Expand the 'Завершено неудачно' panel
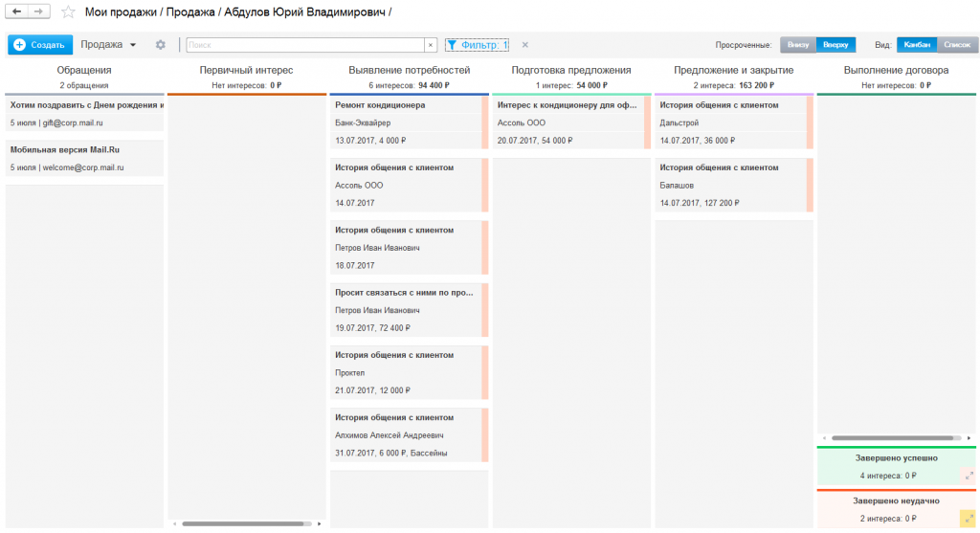 click(x=968, y=518)
